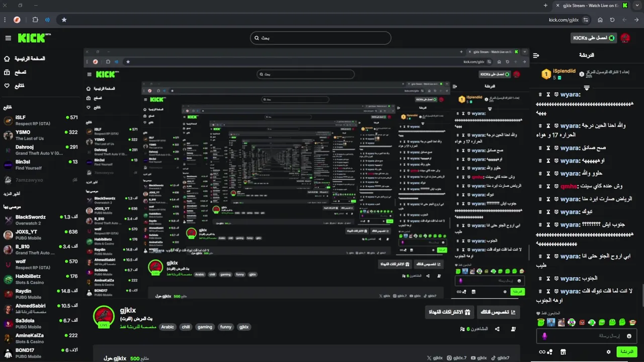Screen dimensions: 644x362
Task: Open iSplendiid leaderboard entry in chat
Action: click(558, 74)
